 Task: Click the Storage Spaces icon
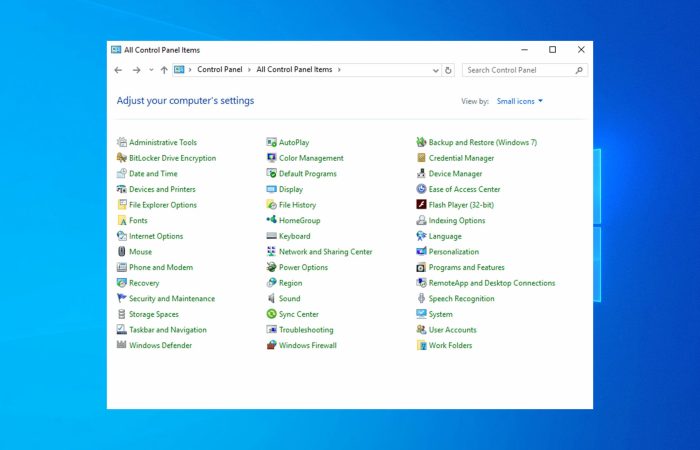coord(121,314)
